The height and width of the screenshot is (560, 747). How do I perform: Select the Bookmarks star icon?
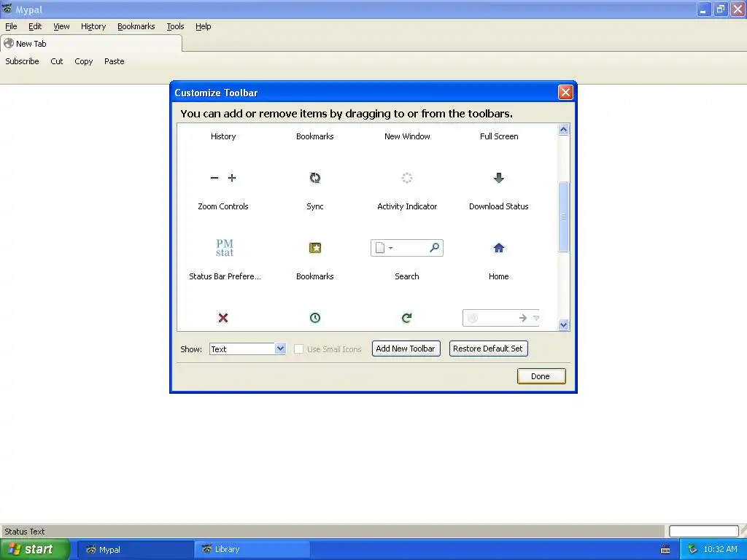point(315,248)
